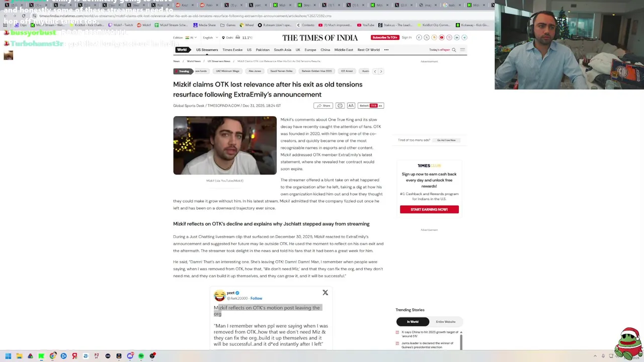Screen dimensions: 644x362
Task: Click the UAE Minimum Wage trending chip
Action: [227, 71]
